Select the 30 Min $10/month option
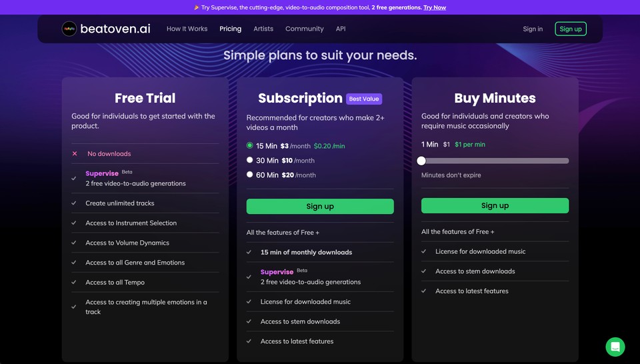This screenshot has width=640, height=364. point(250,160)
